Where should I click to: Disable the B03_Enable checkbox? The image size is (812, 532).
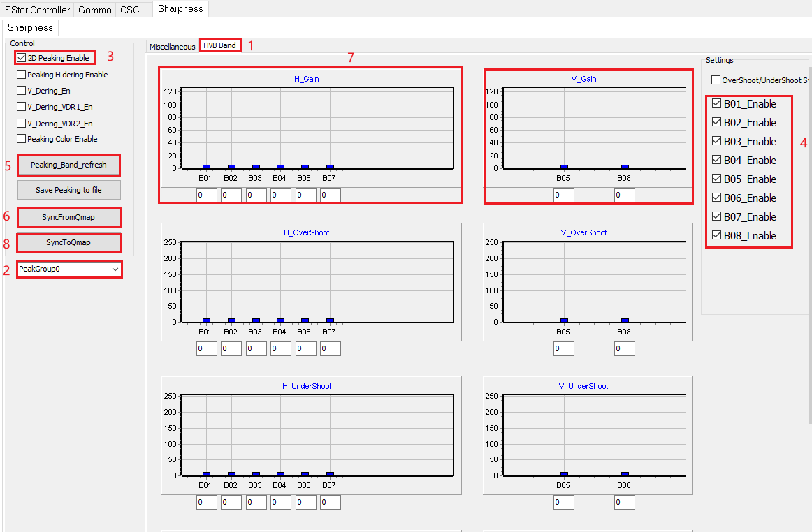click(717, 141)
